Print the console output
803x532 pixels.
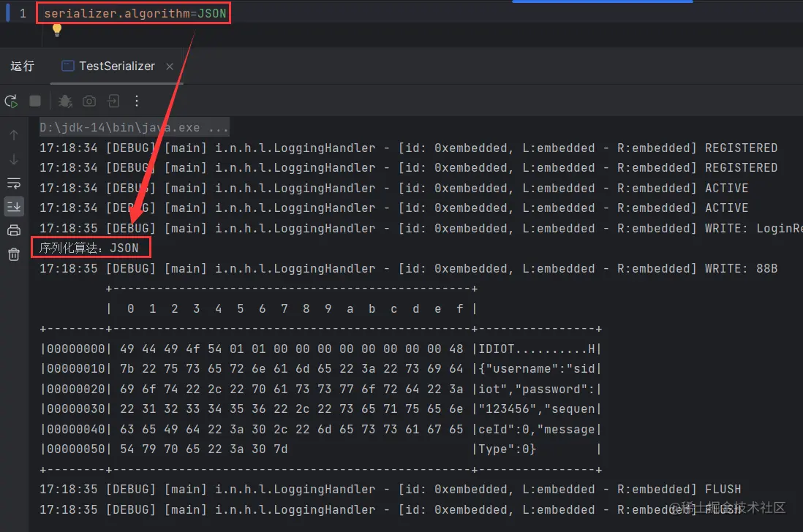click(x=14, y=230)
